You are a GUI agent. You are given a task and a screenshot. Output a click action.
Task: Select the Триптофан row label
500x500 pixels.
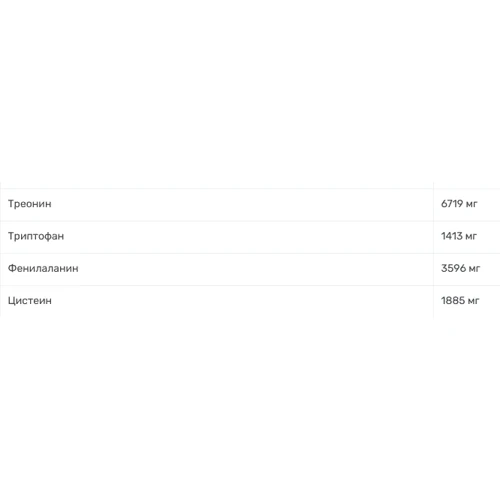coord(36,236)
